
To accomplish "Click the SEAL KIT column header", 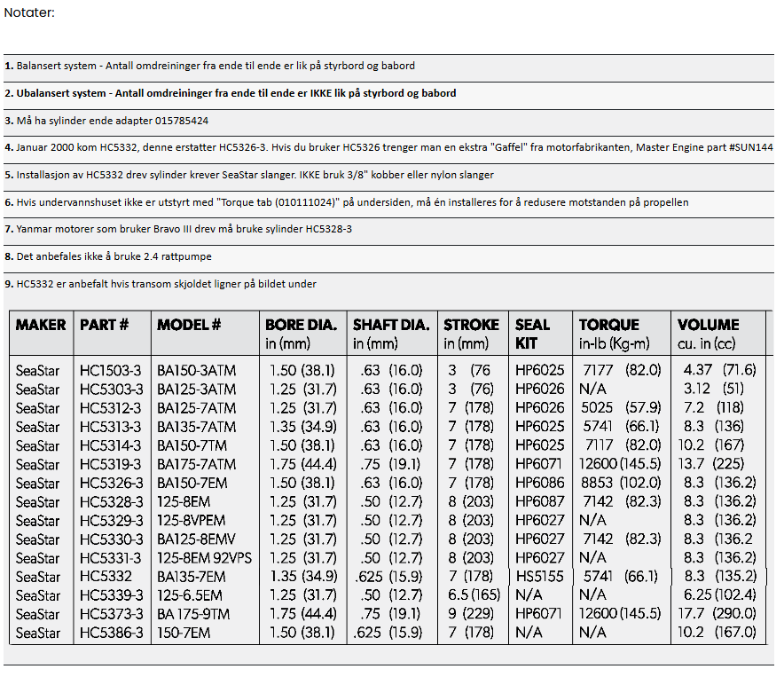I will pos(532,334).
